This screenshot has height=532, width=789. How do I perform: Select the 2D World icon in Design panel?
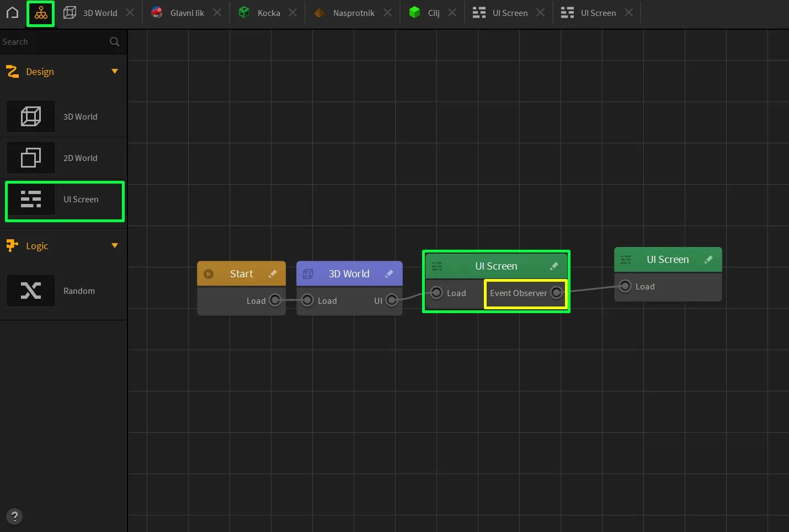click(31, 158)
